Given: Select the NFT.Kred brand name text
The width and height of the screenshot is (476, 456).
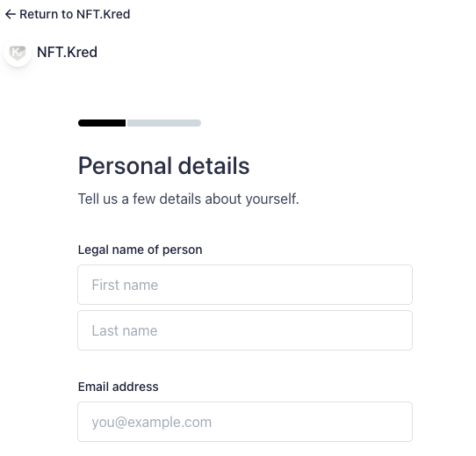Looking at the screenshot, I should tap(67, 52).
